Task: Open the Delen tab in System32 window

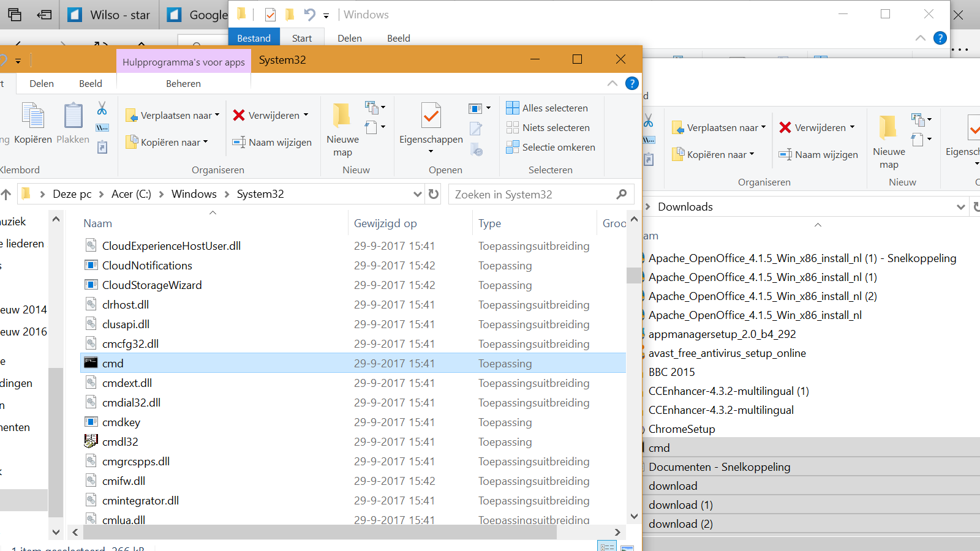Action: tap(42, 83)
